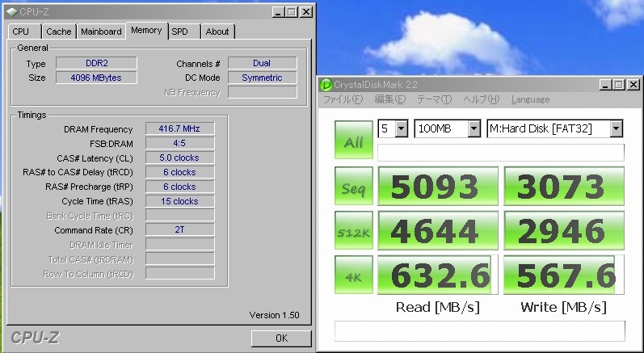Switch to the CPU tab
Screen dimensions: 644x353
[21, 32]
